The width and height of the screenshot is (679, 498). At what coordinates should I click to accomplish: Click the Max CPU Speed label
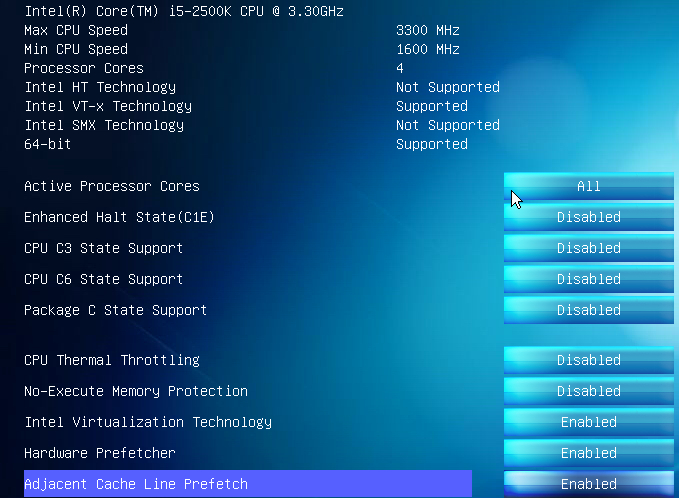point(76,30)
